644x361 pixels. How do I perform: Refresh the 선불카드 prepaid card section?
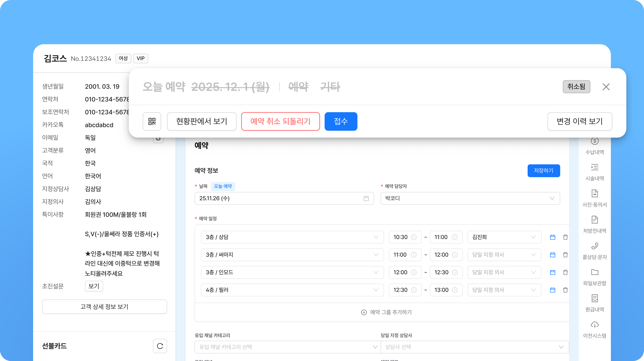click(x=160, y=346)
